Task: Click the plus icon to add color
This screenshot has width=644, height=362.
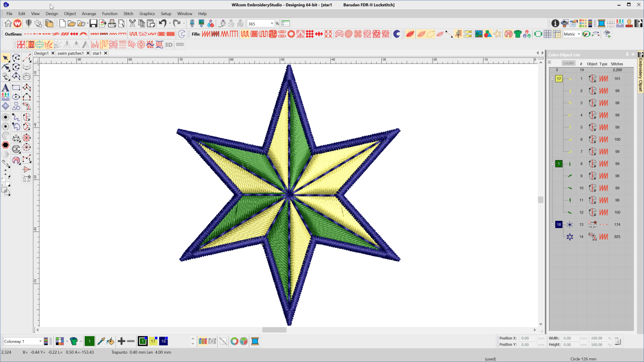Action: (x=121, y=341)
